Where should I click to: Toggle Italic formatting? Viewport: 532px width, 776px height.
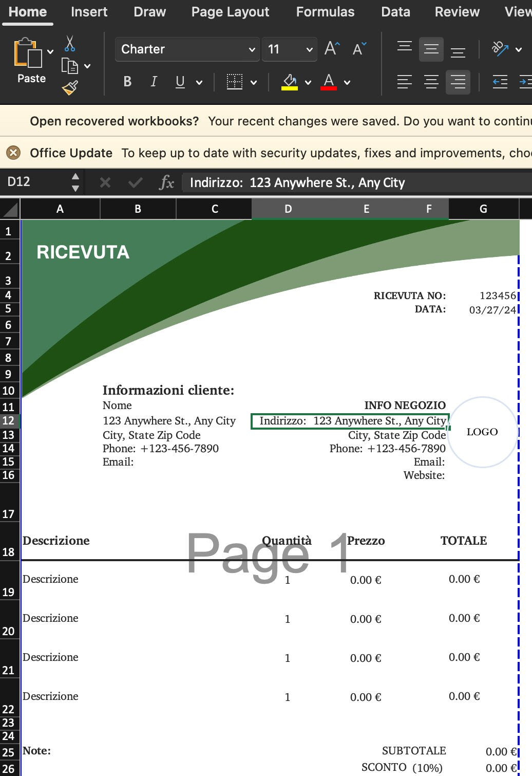[x=154, y=82]
